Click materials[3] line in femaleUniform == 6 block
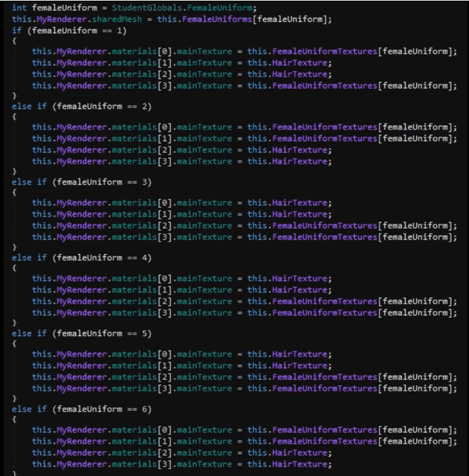This screenshot has height=476, width=469. point(182,464)
